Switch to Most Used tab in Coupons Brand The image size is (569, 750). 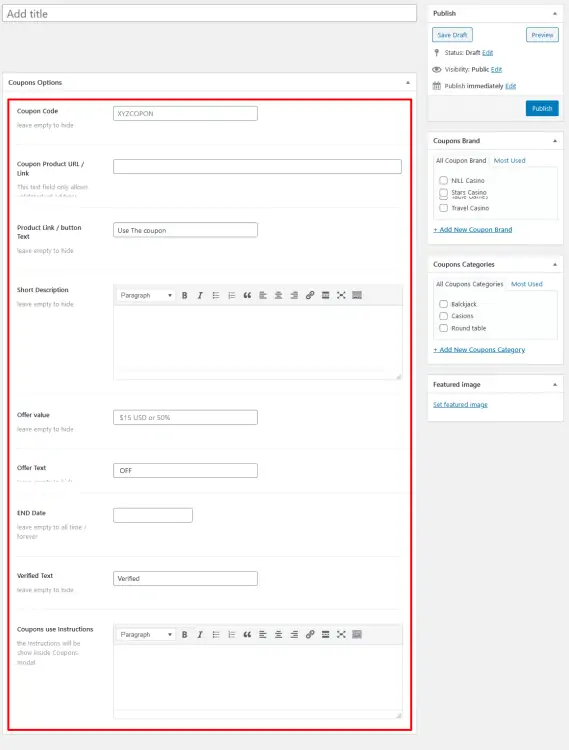(x=509, y=161)
